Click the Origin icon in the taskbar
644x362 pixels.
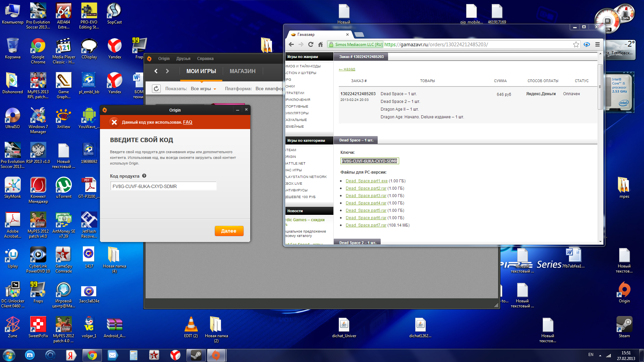216,355
